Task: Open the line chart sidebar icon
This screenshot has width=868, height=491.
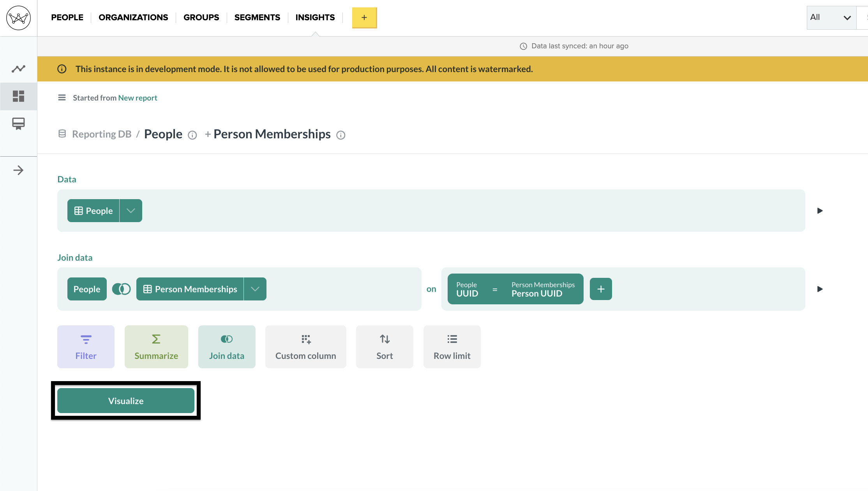Action: (x=18, y=69)
